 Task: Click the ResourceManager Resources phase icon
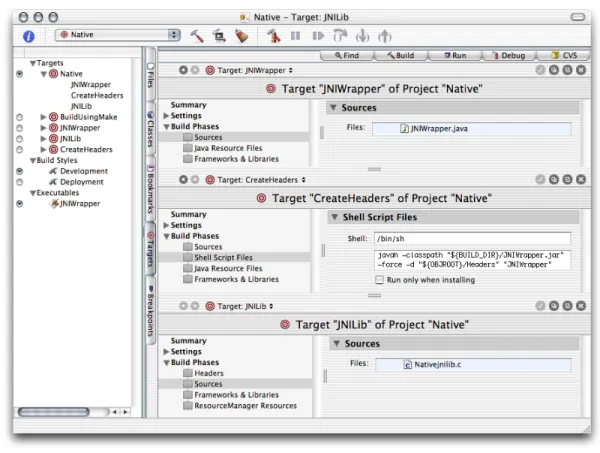coord(188,406)
